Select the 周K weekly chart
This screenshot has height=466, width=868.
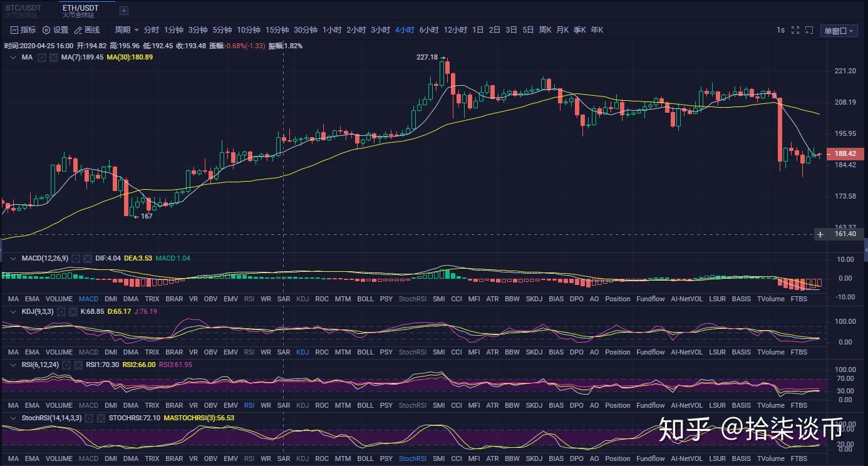tap(545, 30)
